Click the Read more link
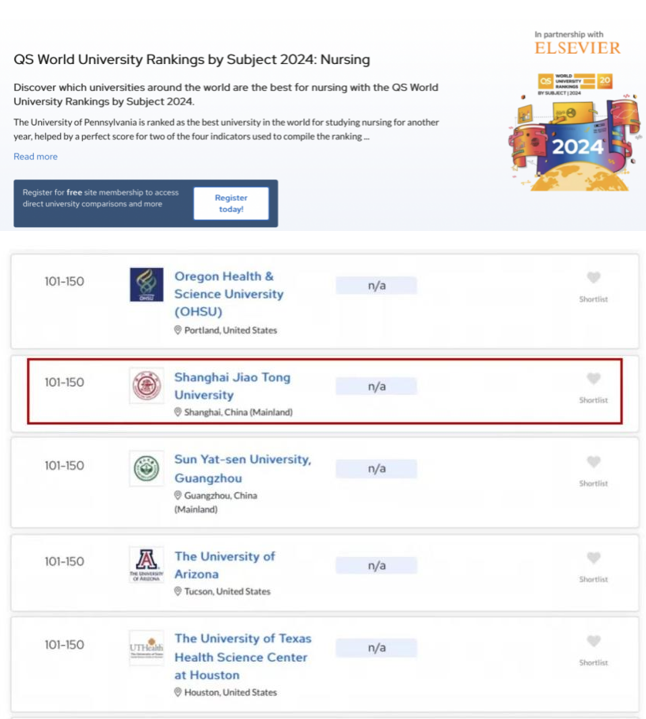The width and height of the screenshot is (646, 719). [x=35, y=156]
